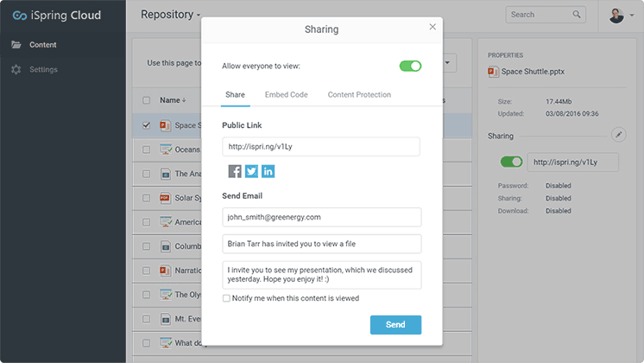Toggle off Allow everyone to view
The width and height of the screenshot is (644, 363).
[410, 66]
